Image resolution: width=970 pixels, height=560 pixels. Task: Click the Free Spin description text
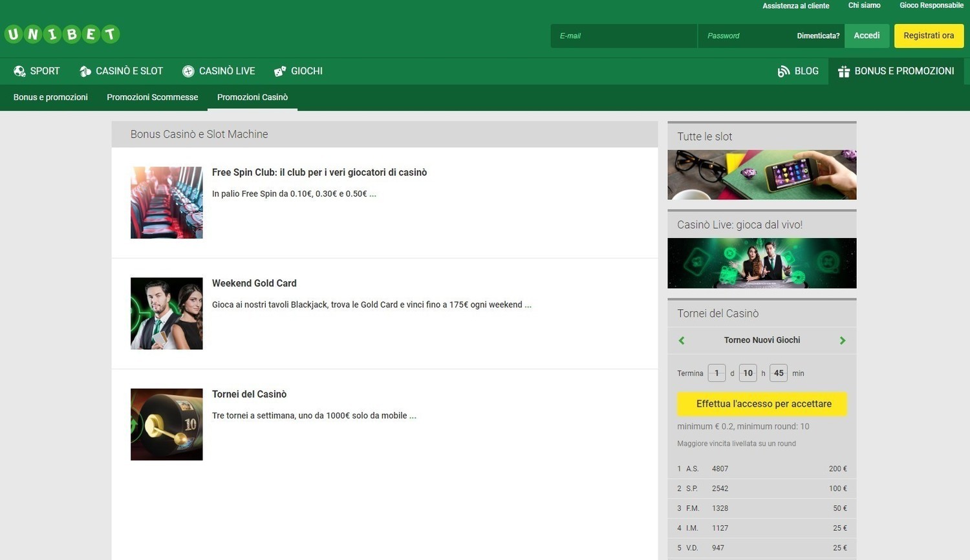click(x=294, y=193)
